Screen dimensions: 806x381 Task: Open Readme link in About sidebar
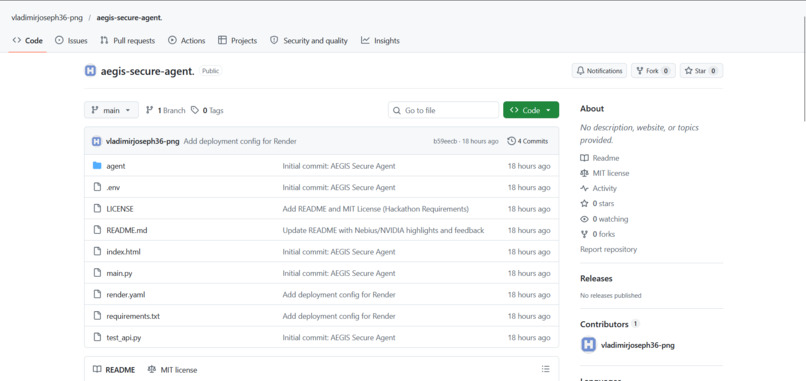pos(600,158)
